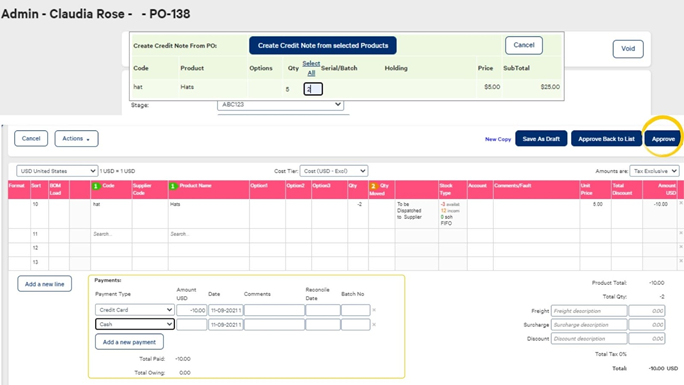Click the Credit Card batch number field

356,310
